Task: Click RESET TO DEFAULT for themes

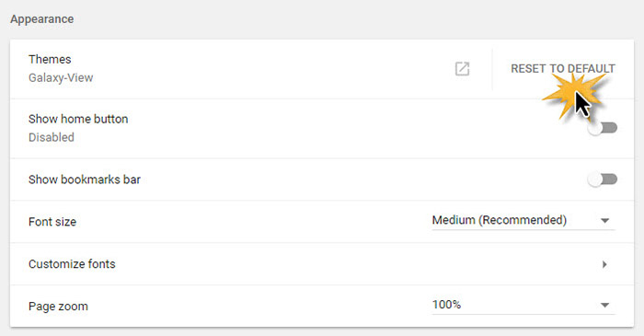Action: click(x=563, y=69)
